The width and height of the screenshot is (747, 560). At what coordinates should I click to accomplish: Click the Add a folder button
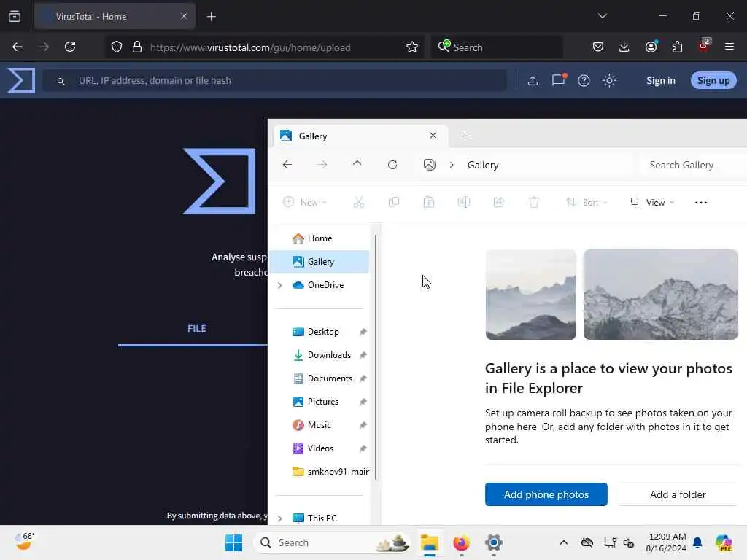pyautogui.click(x=678, y=494)
